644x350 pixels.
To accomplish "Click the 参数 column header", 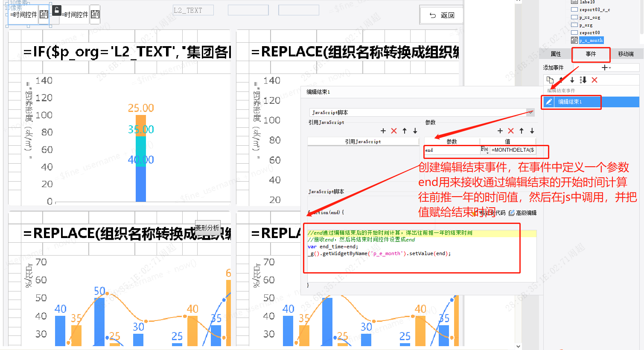I will pyautogui.click(x=452, y=141).
